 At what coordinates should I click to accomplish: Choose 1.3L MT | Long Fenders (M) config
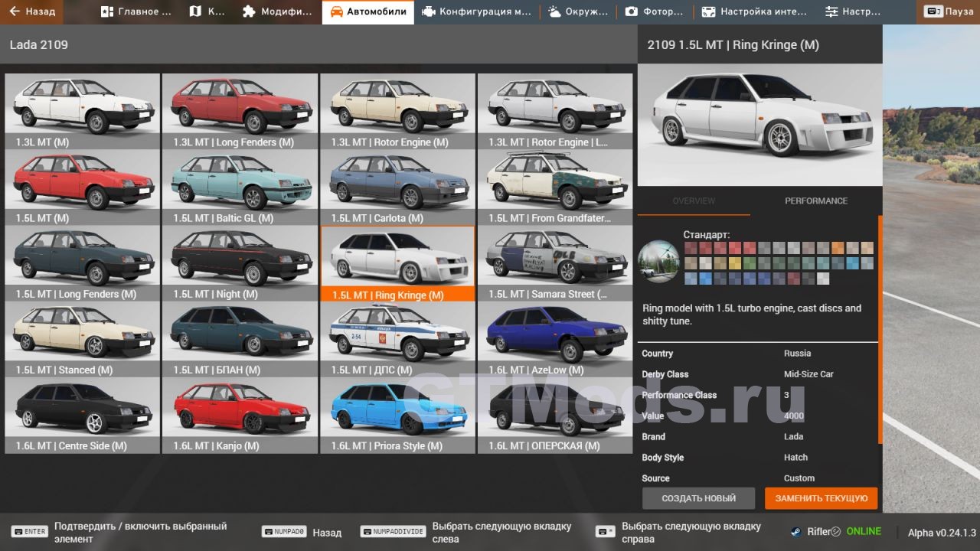[x=240, y=111]
